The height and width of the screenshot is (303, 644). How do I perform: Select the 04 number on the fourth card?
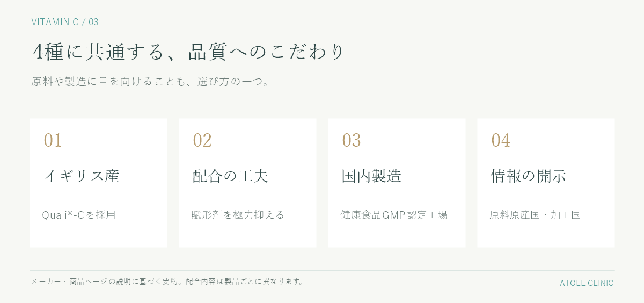point(501,140)
